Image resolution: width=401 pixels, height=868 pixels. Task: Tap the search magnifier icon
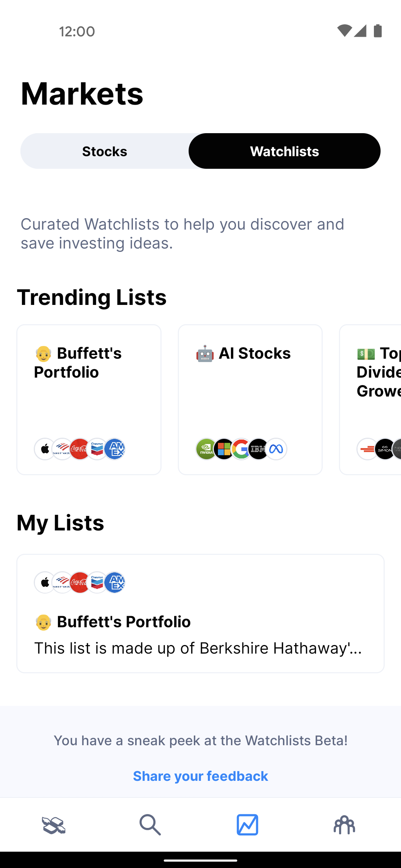tap(150, 825)
